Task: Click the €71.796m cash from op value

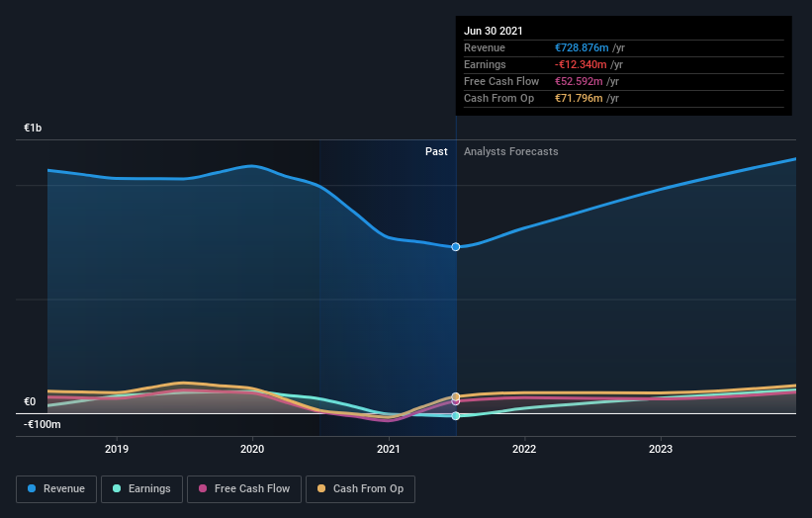Action: 579,98
